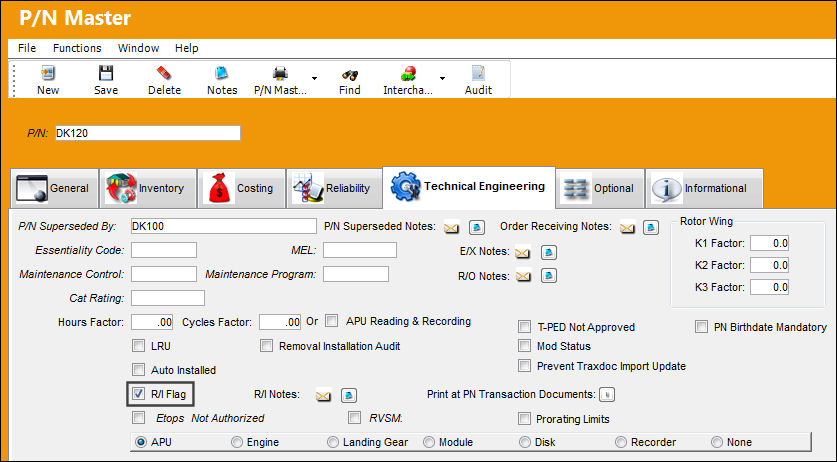This screenshot has width=837, height=462.
Task: Enable Removal Installation Audit checkbox
Action: coord(266,346)
